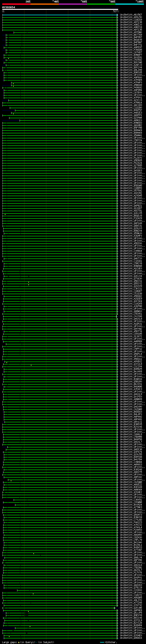Select label UniRef100_A7TNK3
The width and height of the screenshot is (146, 644).
[131, 507]
